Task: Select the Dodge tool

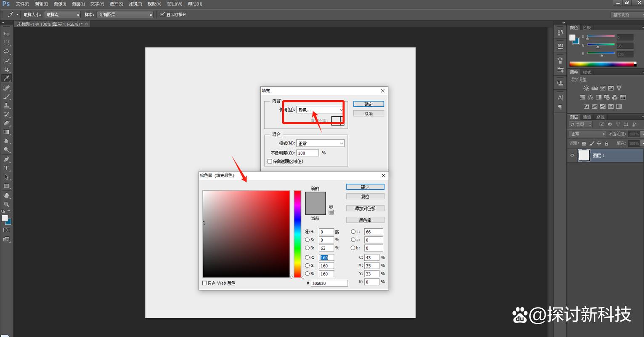Action: (6, 150)
